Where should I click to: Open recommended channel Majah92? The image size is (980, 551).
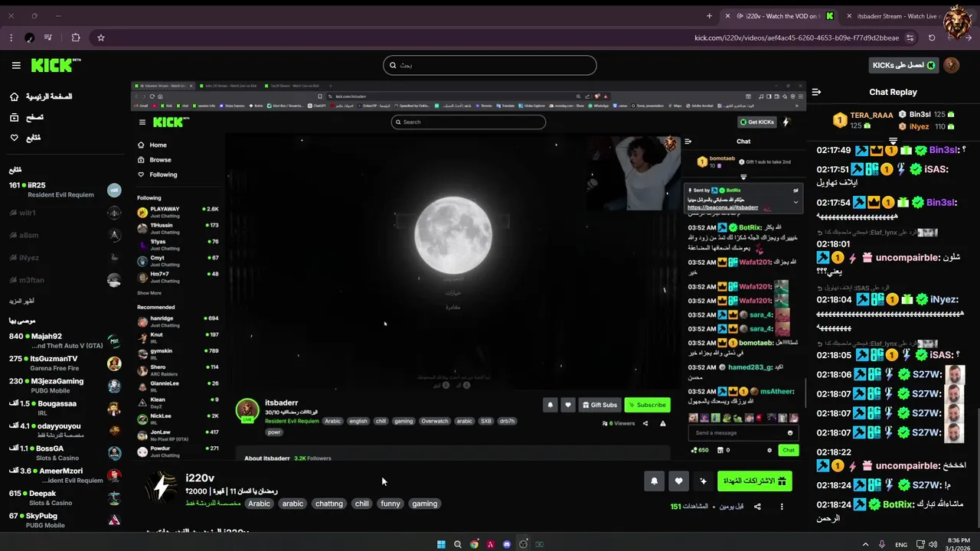(64, 341)
